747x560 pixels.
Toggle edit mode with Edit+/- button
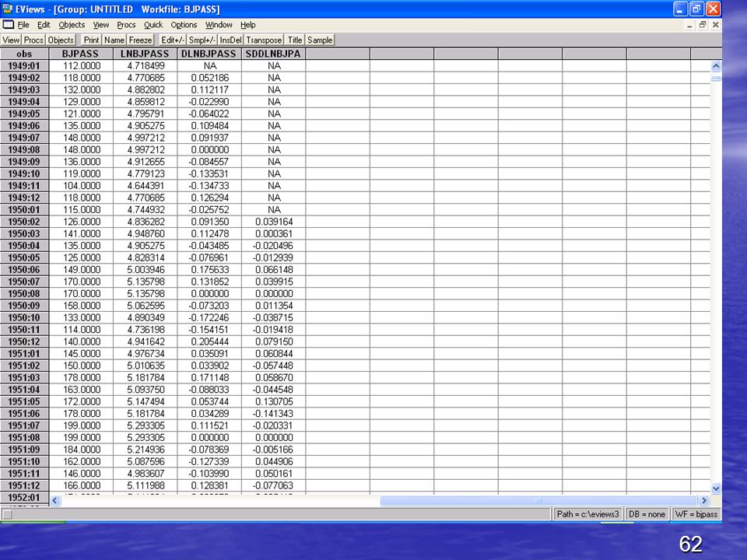(x=173, y=40)
